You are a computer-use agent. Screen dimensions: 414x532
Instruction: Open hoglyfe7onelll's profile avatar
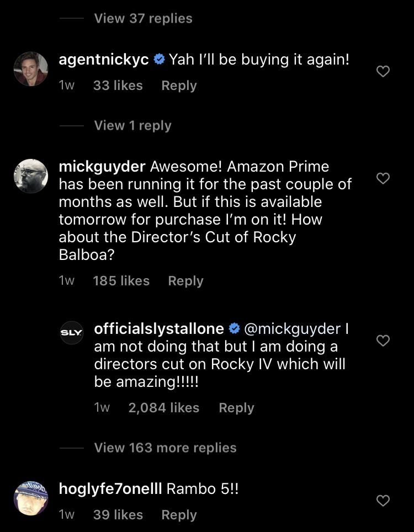(x=31, y=498)
